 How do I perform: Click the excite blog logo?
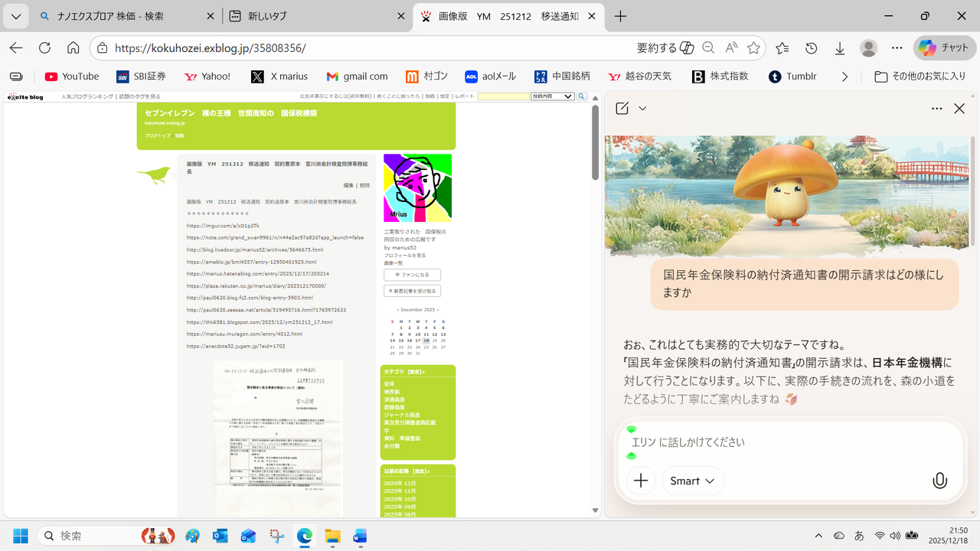pos(25,96)
